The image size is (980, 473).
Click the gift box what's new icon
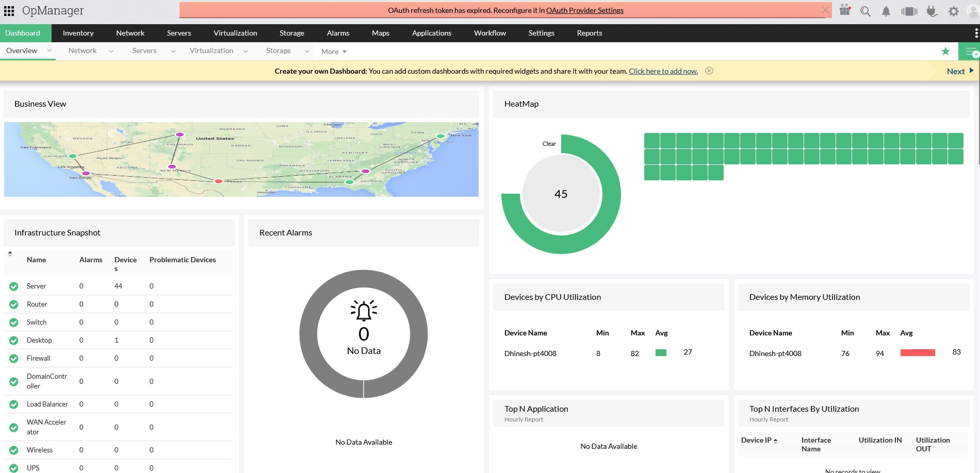[845, 10]
